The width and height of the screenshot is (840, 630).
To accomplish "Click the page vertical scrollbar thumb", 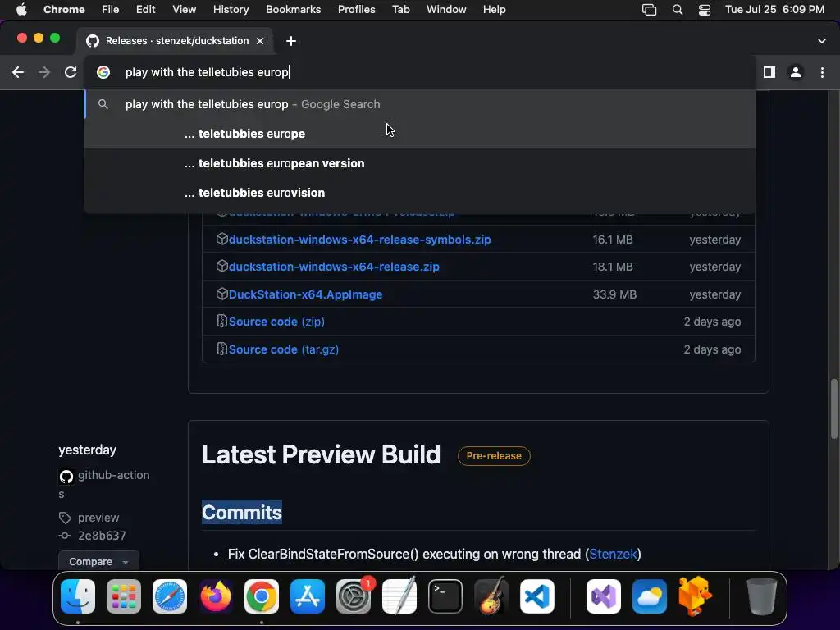I will [833, 409].
